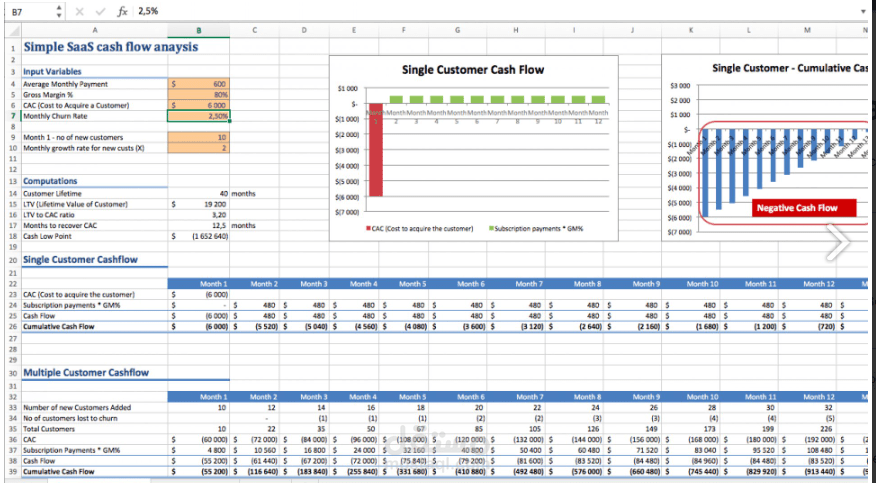Click the CAC legend entry in chart

tap(420, 228)
